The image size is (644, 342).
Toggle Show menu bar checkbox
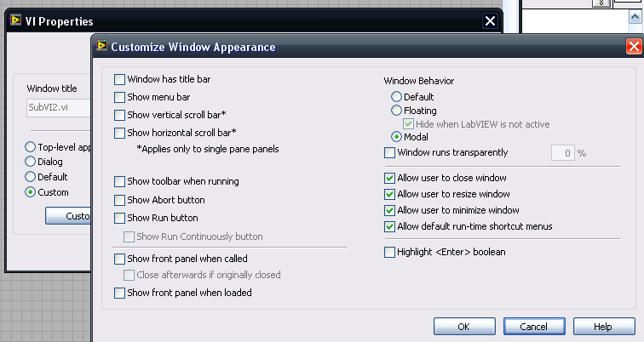[120, 98]
